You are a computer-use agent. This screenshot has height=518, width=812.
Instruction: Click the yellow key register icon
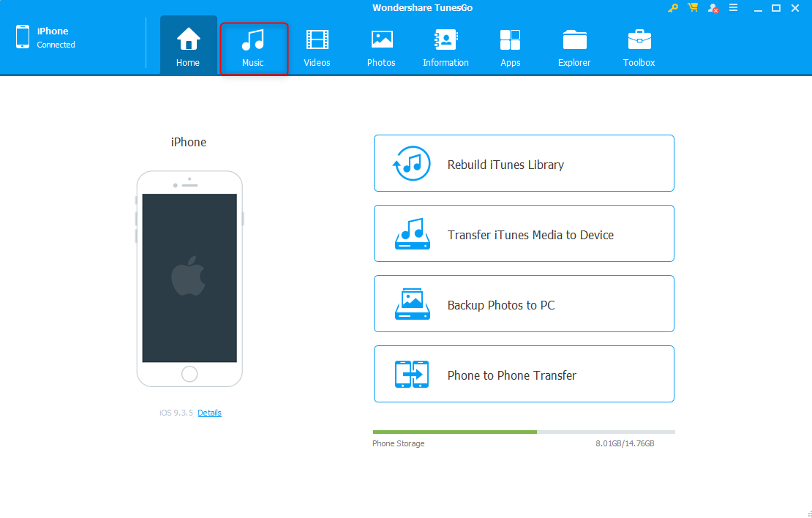[673, 8]
